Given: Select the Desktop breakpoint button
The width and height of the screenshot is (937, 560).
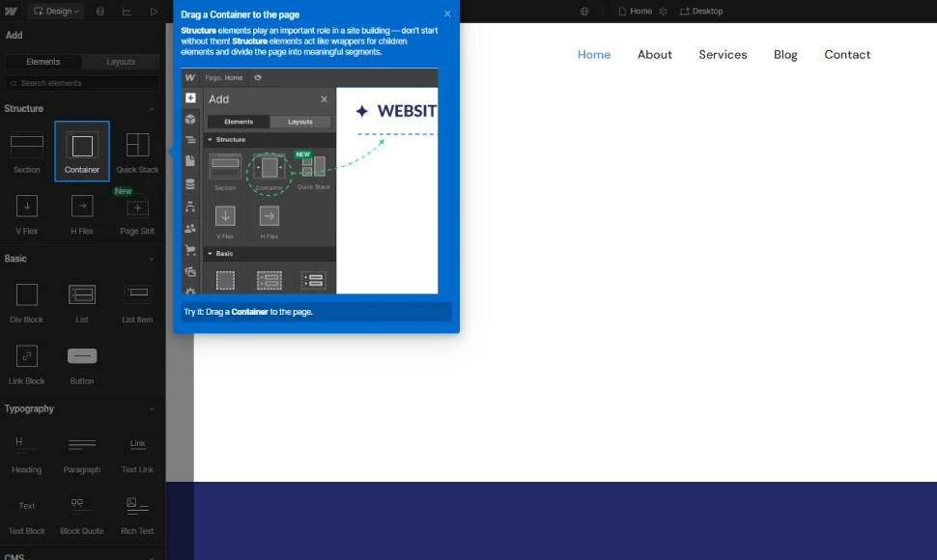Looking at the screenshot, I should point(701,11).
